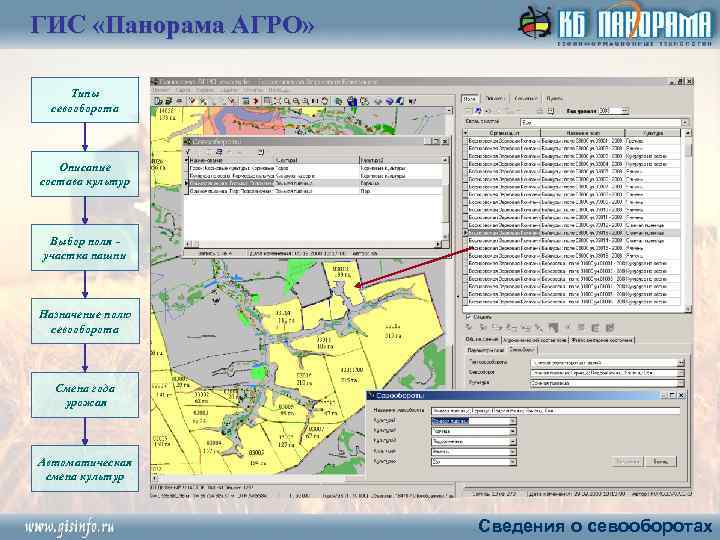Click the Автоматическая смена культур flowchart box
The image size is (720, 540).
pos(85,468)
